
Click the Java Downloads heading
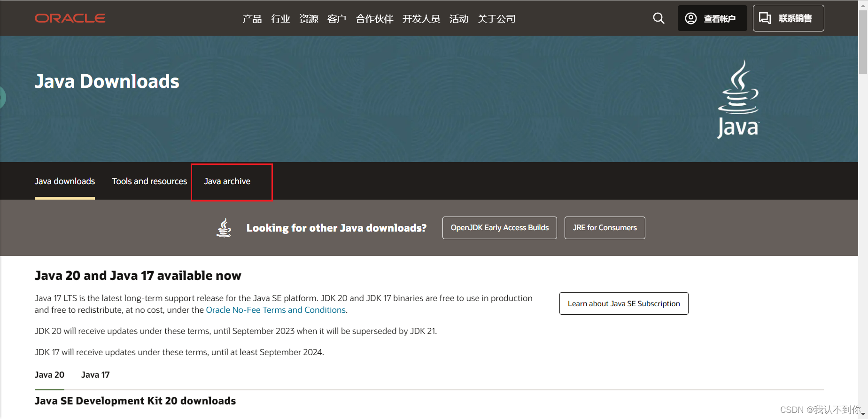pyautogui.click(x=107, y=81)
